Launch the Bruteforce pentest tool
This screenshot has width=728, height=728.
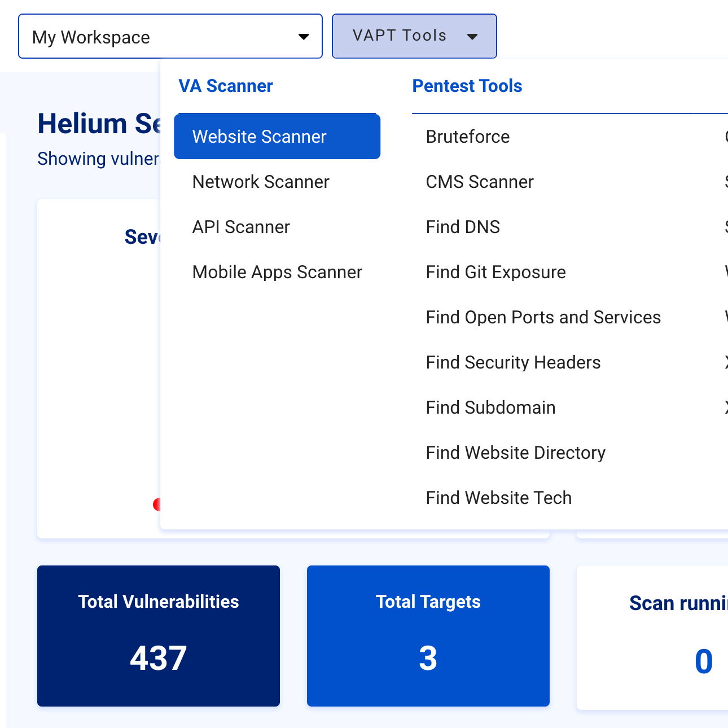tap(468, 137)
